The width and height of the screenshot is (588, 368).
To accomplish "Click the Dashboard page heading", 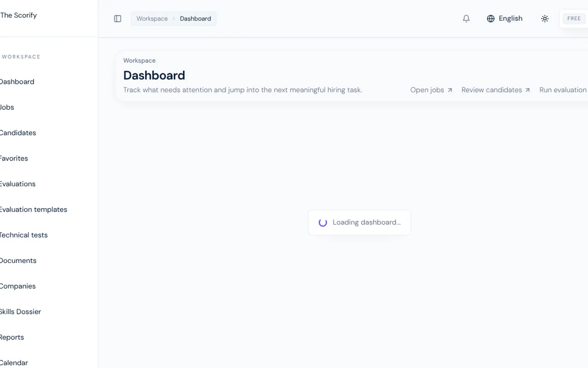I will [154, 75].
